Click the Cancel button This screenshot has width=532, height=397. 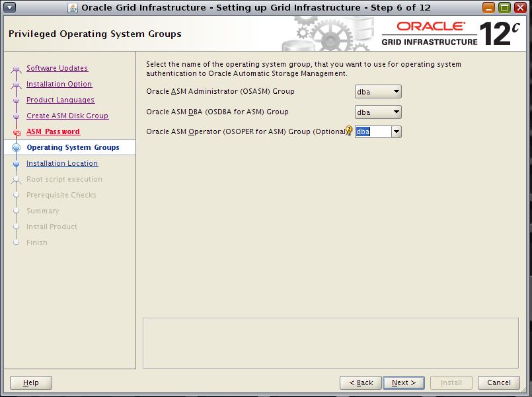coord(499,382)
